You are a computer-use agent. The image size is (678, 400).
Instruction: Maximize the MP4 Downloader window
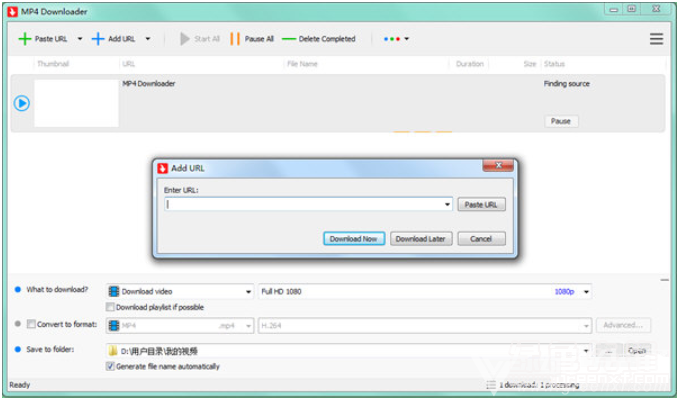(x=632, y=9)
